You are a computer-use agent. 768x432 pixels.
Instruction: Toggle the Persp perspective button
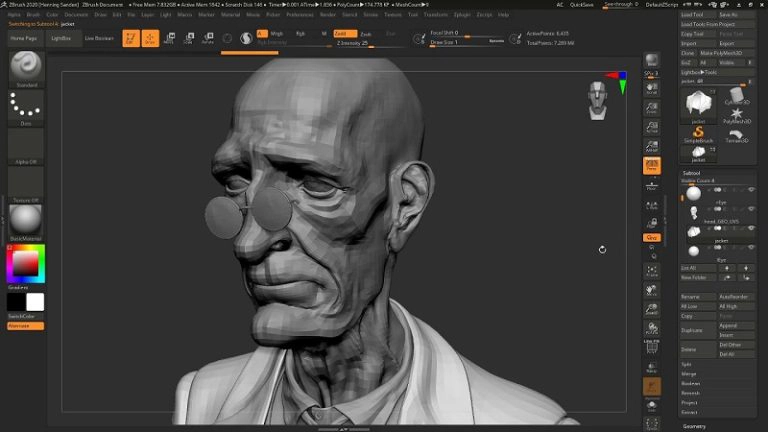[652, 165]
